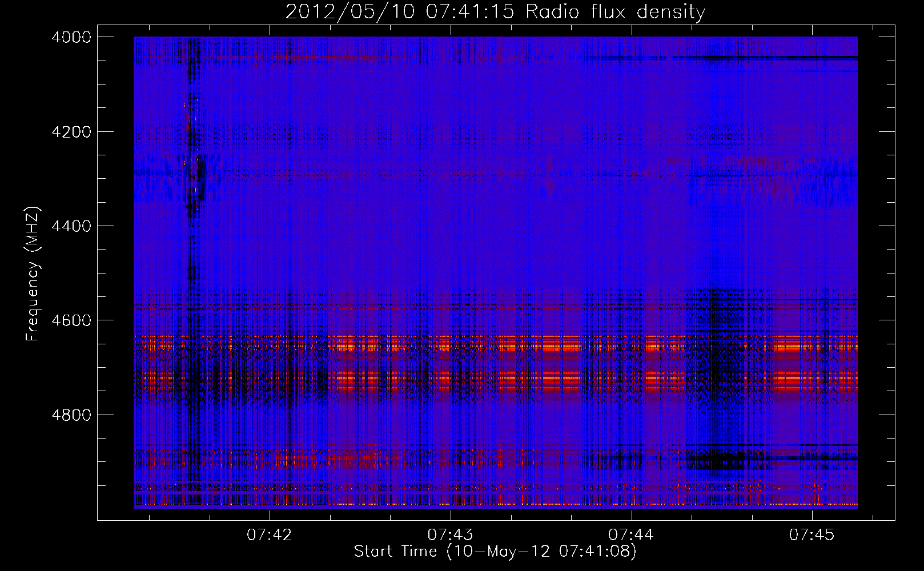Click the 07:45 time tick label
Viewport: 924px width, 571px height.
tap(812, 535)
